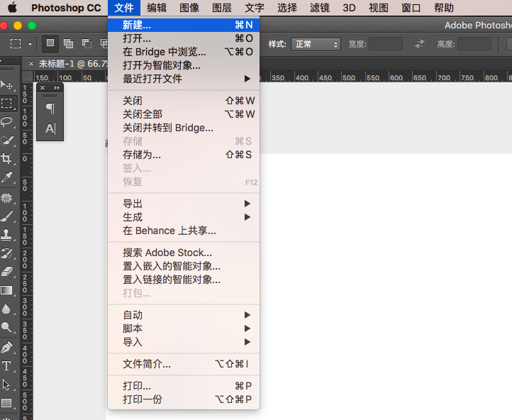Viewport: 512px width, 420px height.
Task: Select the History Brush tool
Action: tap(6, 253)
